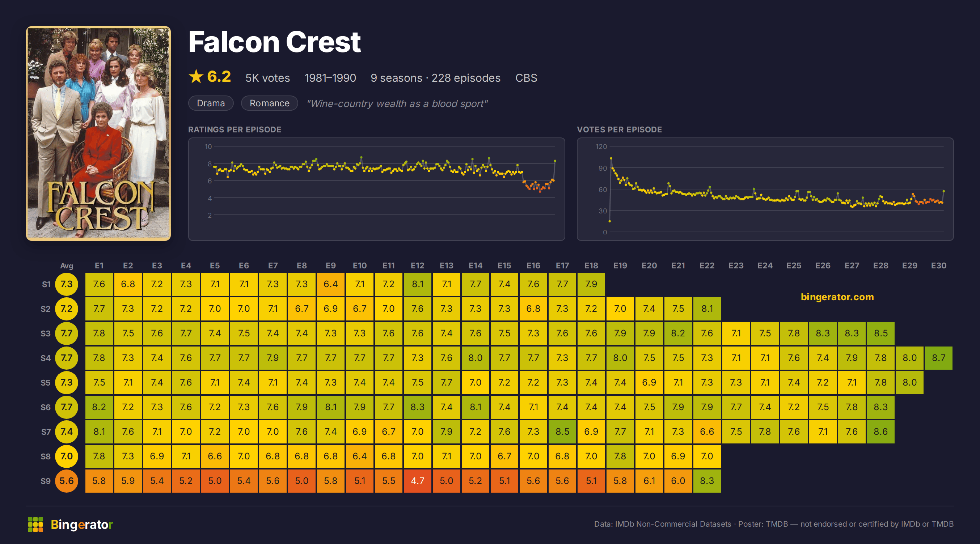Click the S7 E28 cell rated 8.6

(x=881, y=432)
